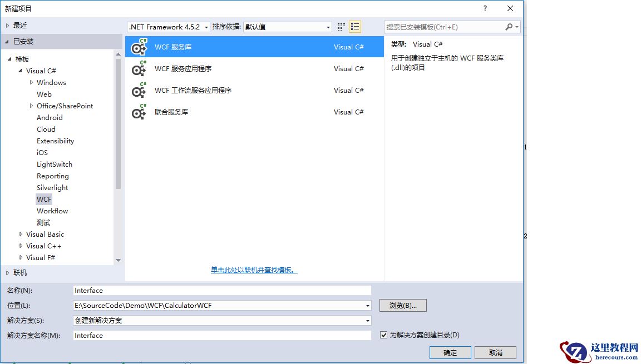Select Silverlight in the template tree
This screenshot has width=641, height=364.
(52, 188)
